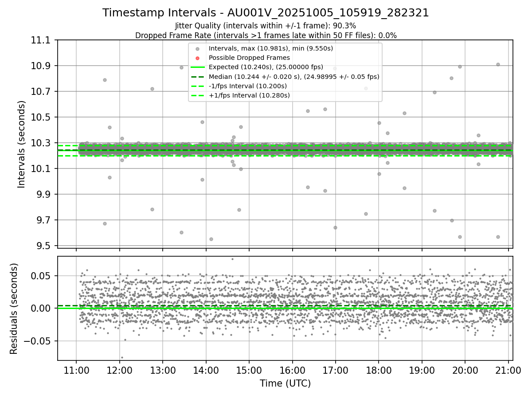Click the gray marker in the Intervals legend row
532x399 pixels.
(198, 48)
